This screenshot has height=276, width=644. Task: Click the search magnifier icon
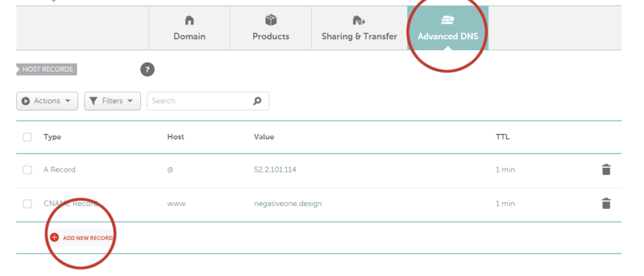(x=257, y=101)
